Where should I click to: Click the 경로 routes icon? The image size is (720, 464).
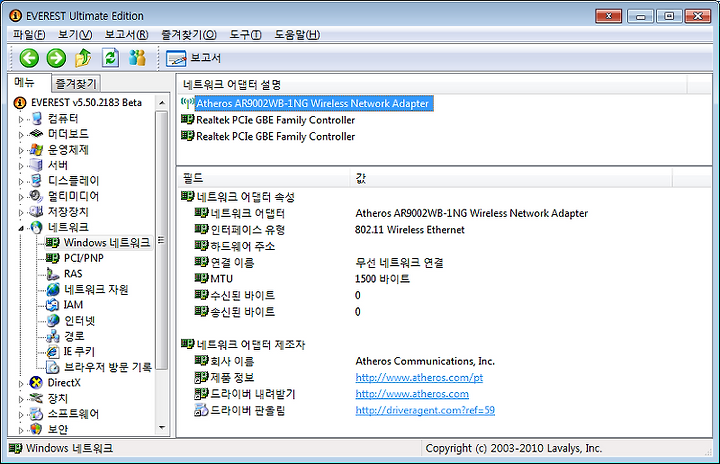[53, 336]
